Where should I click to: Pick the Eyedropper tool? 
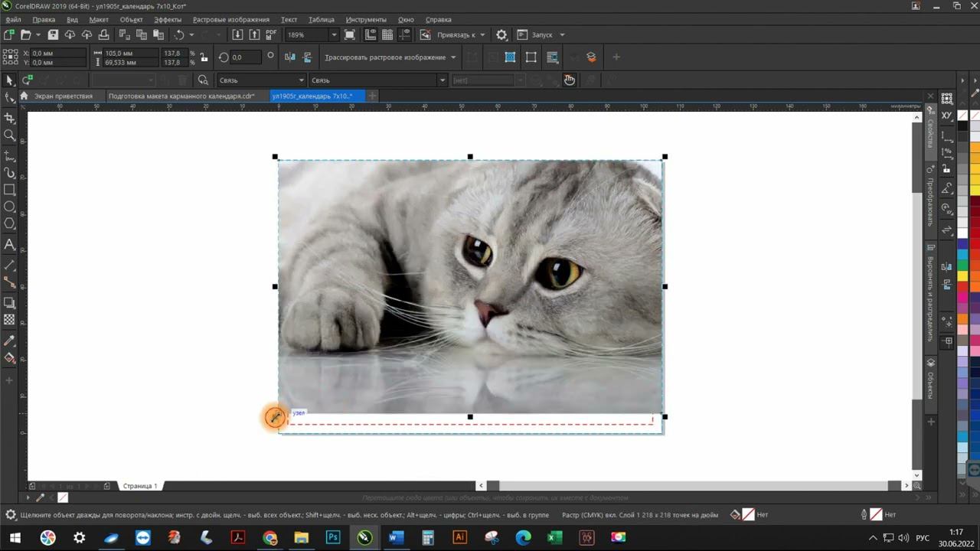(x=10, y=340)
